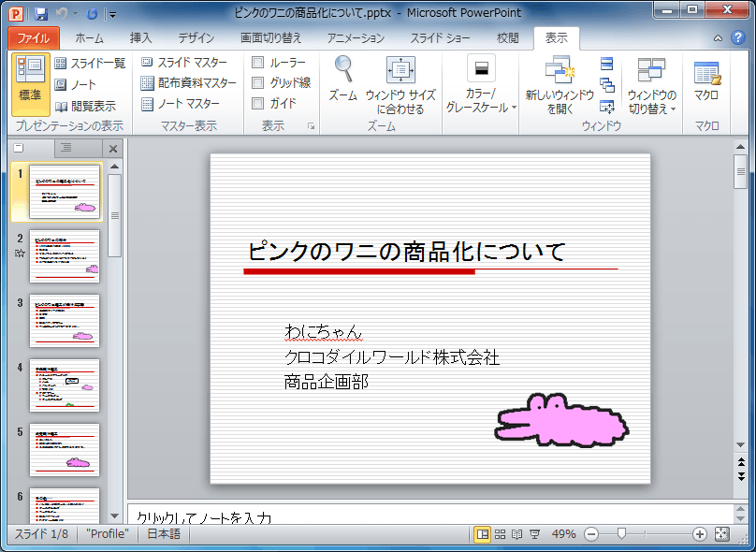Switch to the 校閲 ribbon tab
756x552 pixels.
[507, 38]
